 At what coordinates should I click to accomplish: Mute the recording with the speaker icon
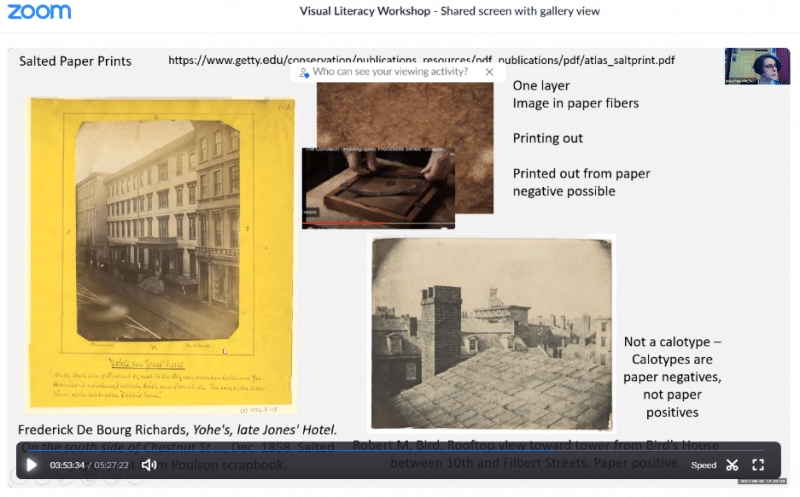[149, 465]
